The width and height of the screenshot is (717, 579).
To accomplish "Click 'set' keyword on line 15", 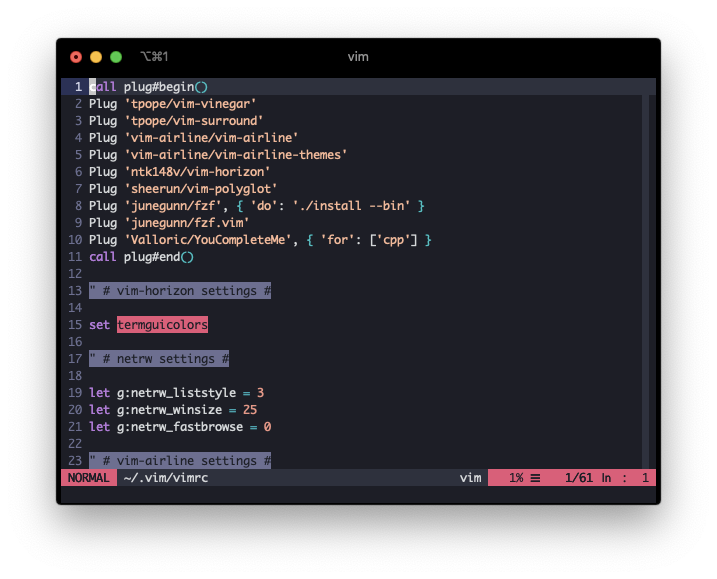I will tap(100, 325).
